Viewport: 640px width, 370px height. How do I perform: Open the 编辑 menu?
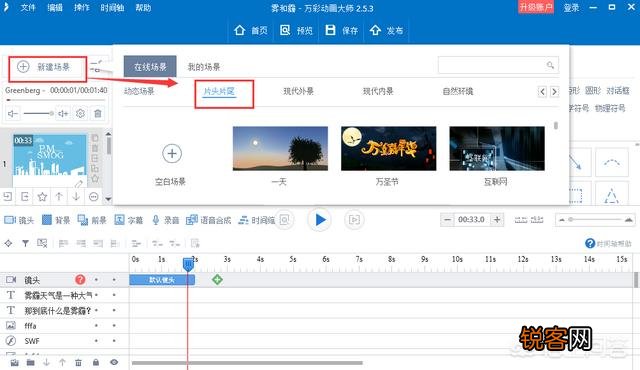55,8
